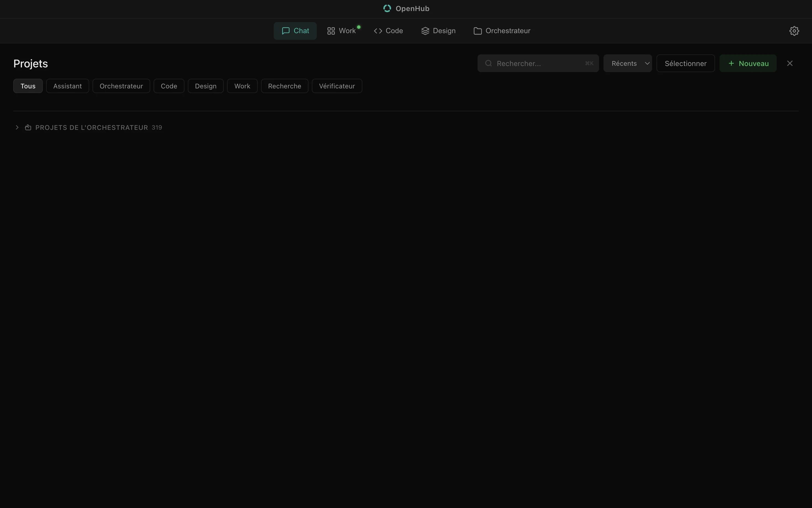812x508 pixels.
Task: Click the OpenHub logo icon
Action: (x=387, y=8)
